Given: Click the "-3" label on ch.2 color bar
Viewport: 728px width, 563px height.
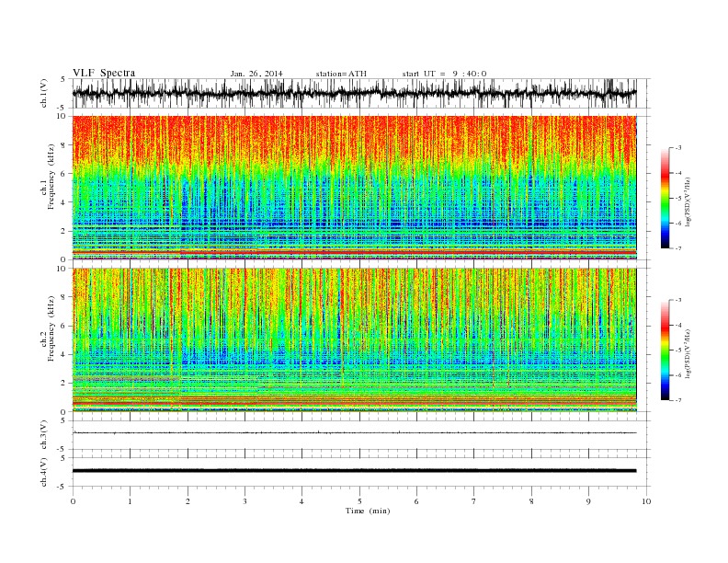Looking at the screenshot, I should [x=678, y=300].
